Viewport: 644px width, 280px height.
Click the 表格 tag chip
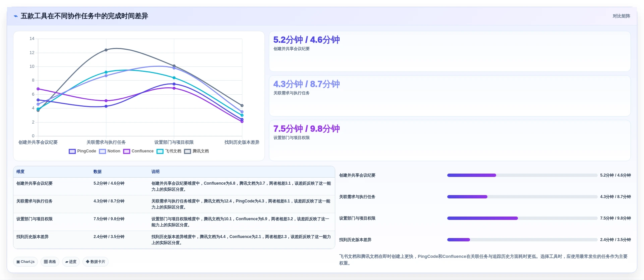click(x=50, y=262)
